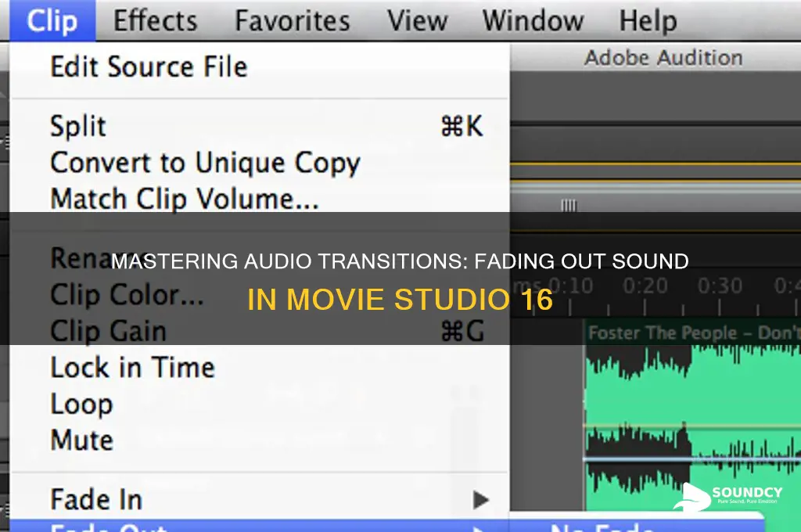Screen dimensions: 801x532
Task: Click the Soundcy logo
Action: coord(727,497)
